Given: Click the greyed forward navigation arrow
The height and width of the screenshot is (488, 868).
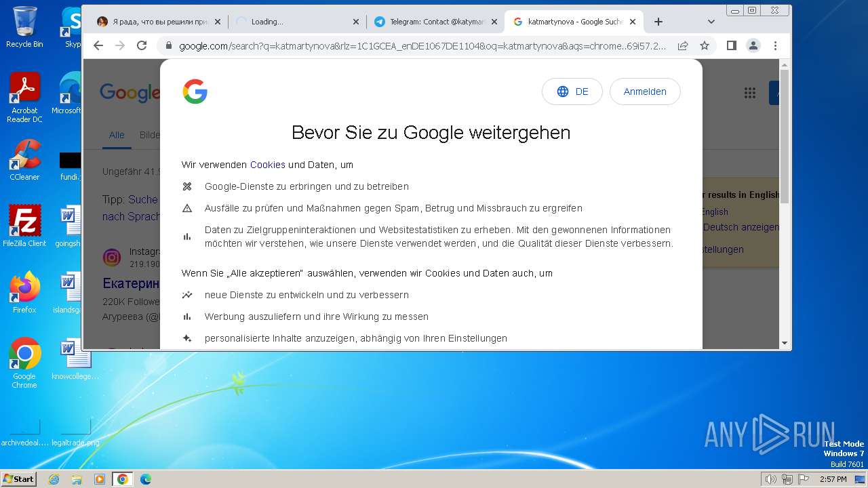Looking at the screenshot, I should click(x=120, y=45).
